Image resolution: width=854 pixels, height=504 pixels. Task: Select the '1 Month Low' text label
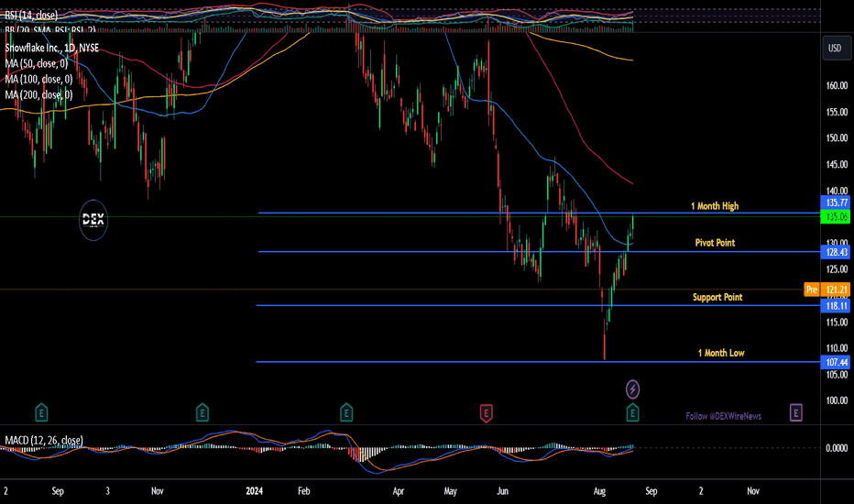(721, 353)
